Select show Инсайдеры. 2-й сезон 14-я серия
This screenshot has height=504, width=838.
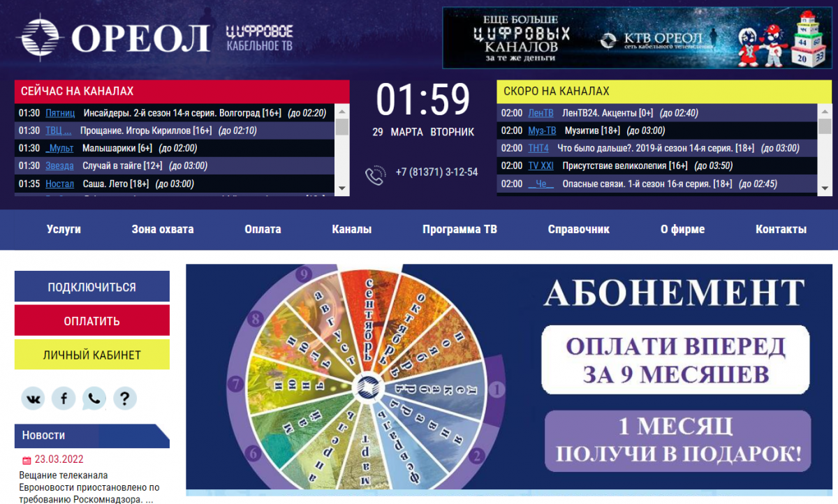tap(182, 113)
